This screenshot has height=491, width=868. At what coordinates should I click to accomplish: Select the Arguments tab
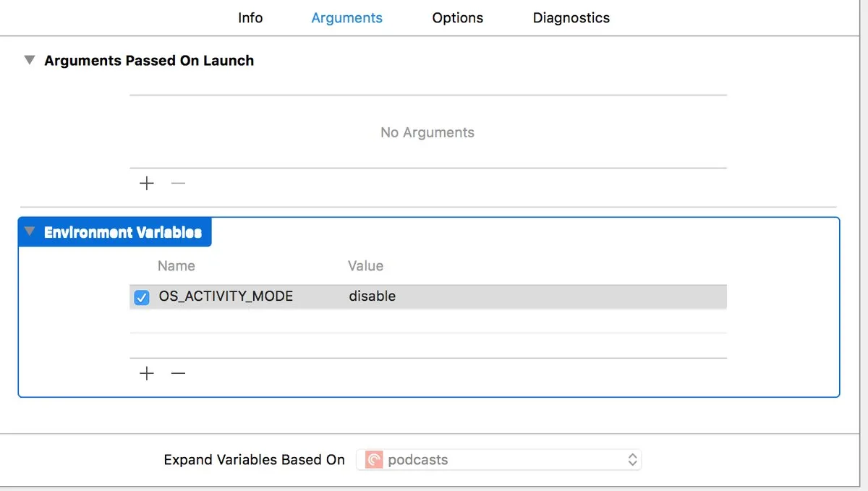tap(346, 18)
